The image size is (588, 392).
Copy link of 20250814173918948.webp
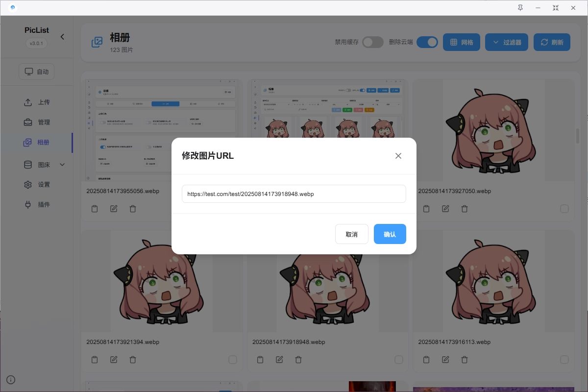click(x=260, y=360)
